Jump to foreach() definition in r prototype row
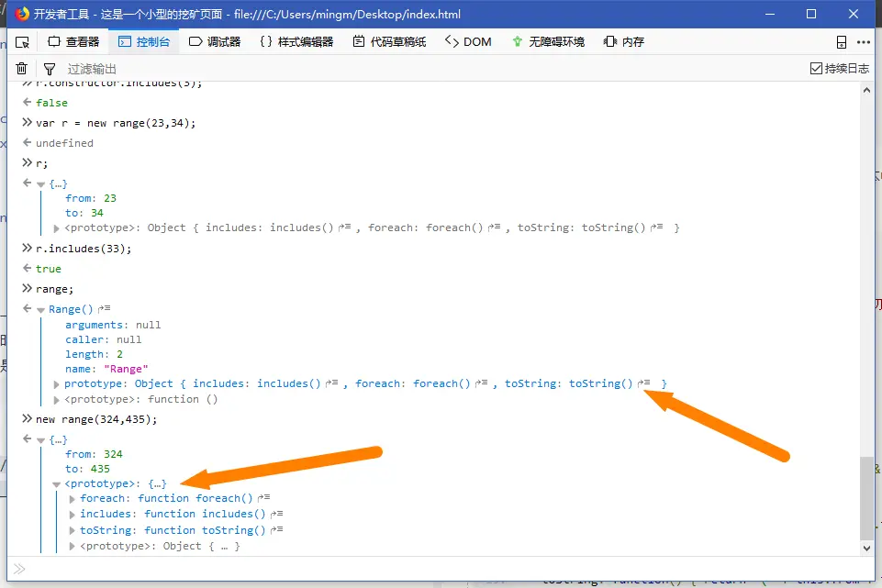Image resolution: width=882 pixels, height=588 pixels. pos(494,227)
